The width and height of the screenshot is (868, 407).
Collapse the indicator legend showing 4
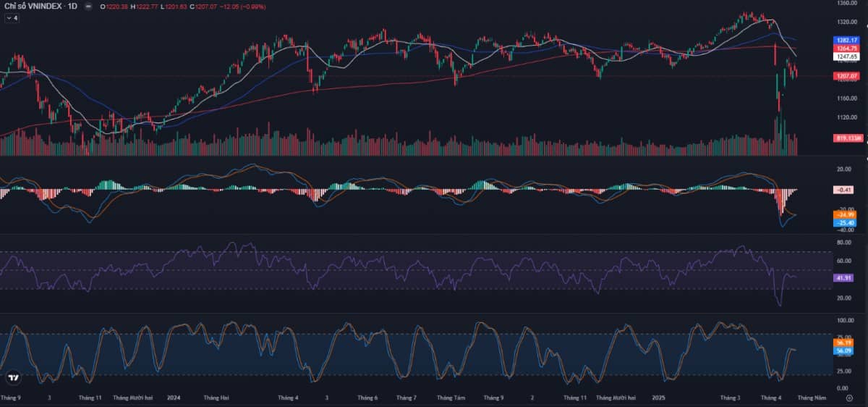coord(12,17)
